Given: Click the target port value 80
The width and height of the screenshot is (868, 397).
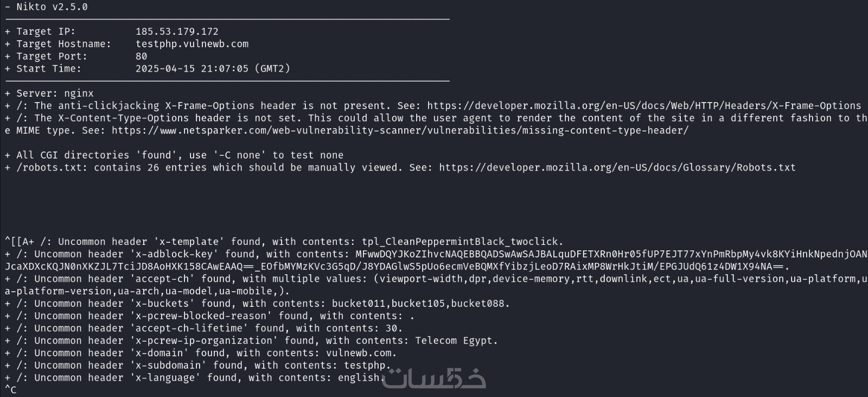Looking at the screenshot, I should tap(142, 56).
